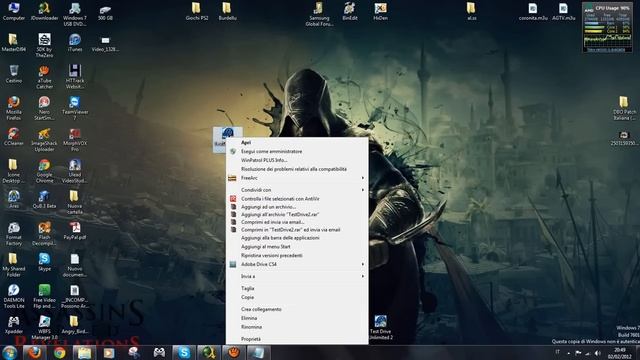Open the Giochi PS2 folder

197,11
